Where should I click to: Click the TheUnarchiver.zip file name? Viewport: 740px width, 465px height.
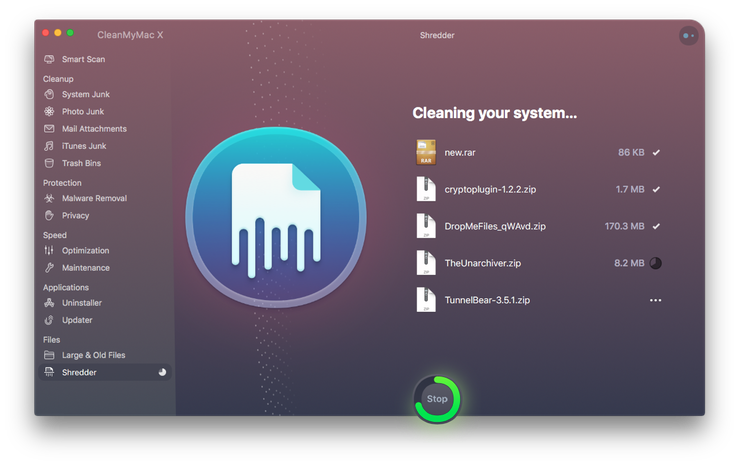click(x=483, y=263)
